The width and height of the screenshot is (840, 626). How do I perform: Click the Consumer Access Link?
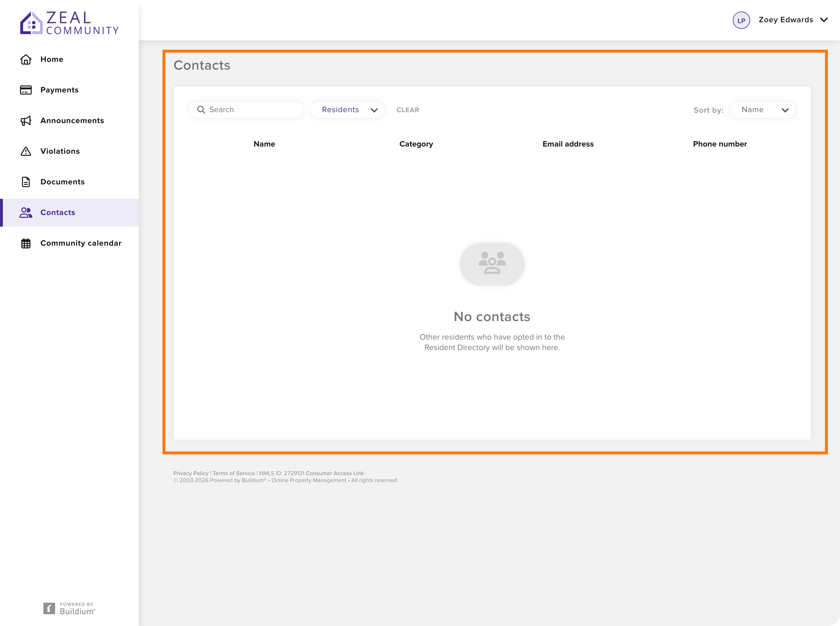click(334, 473)
